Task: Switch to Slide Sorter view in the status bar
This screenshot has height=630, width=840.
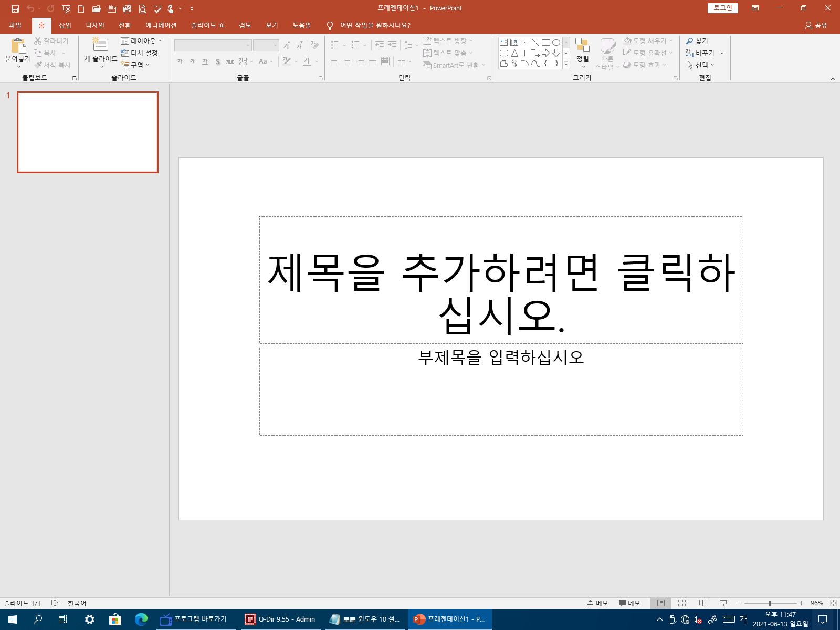Action: click(x=682, y=603)
